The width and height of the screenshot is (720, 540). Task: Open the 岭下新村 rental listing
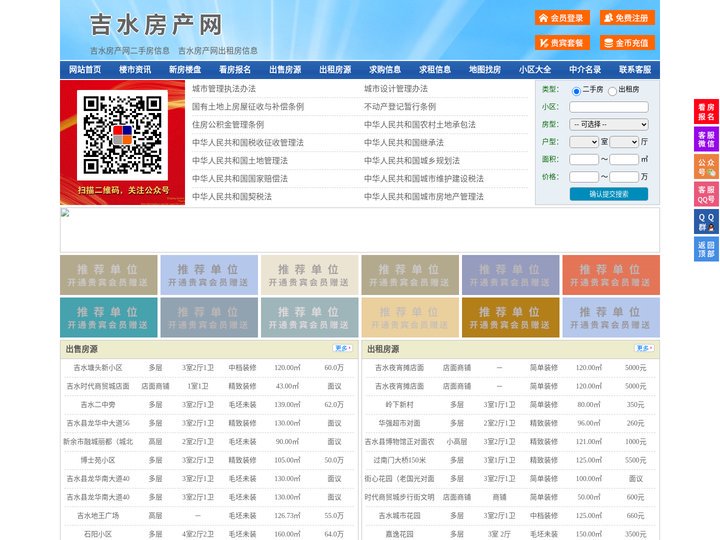[x=399, y=405]
